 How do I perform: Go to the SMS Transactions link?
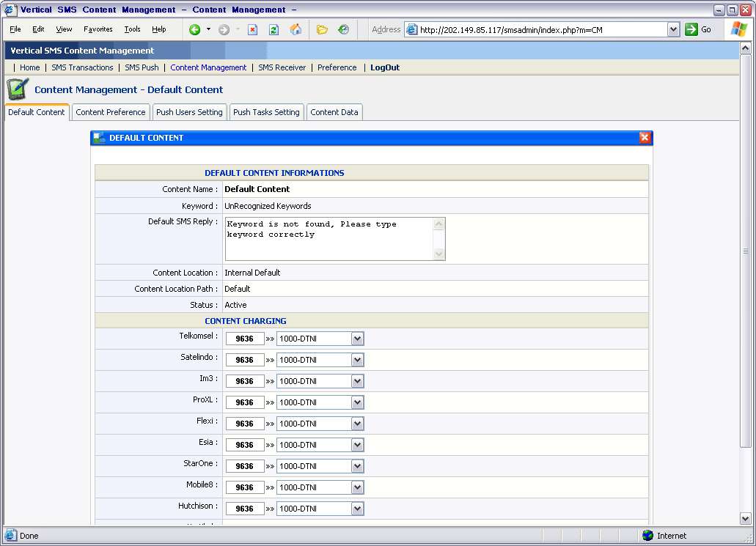point(82,67)
